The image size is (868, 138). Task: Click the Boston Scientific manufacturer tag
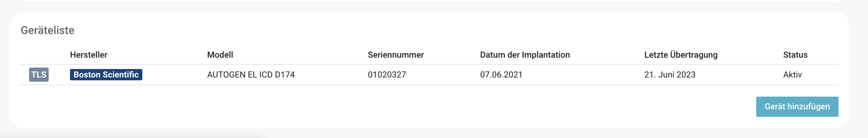(106, 75)
